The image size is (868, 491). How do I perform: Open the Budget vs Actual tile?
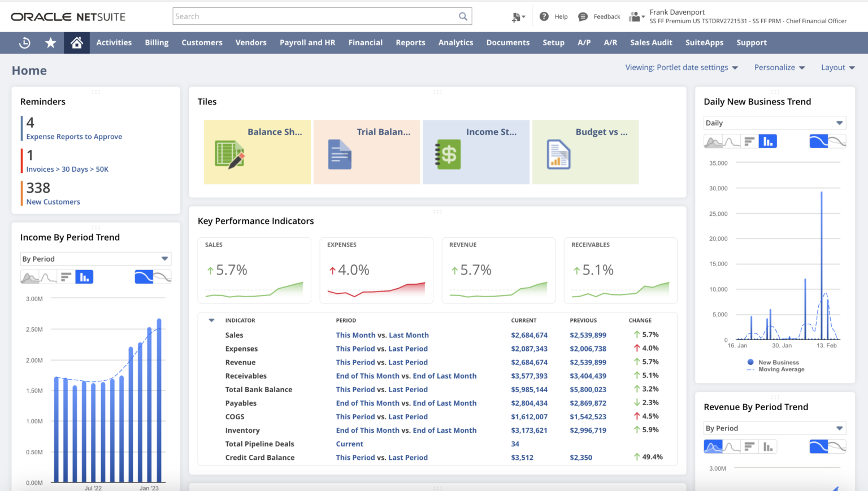pyautogui.click(x=585, y=151)
